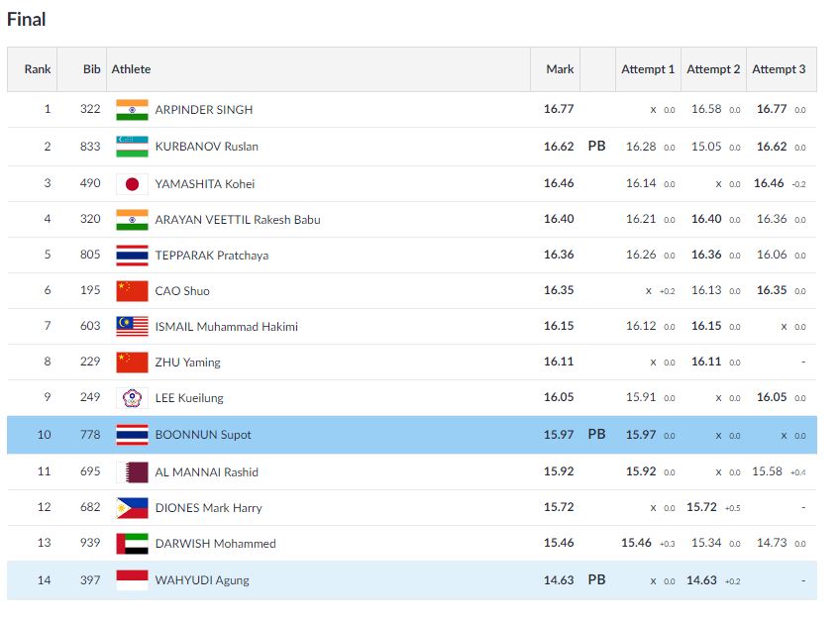
Task: Click the Attempt 2 column header
Action: point(713,69)
